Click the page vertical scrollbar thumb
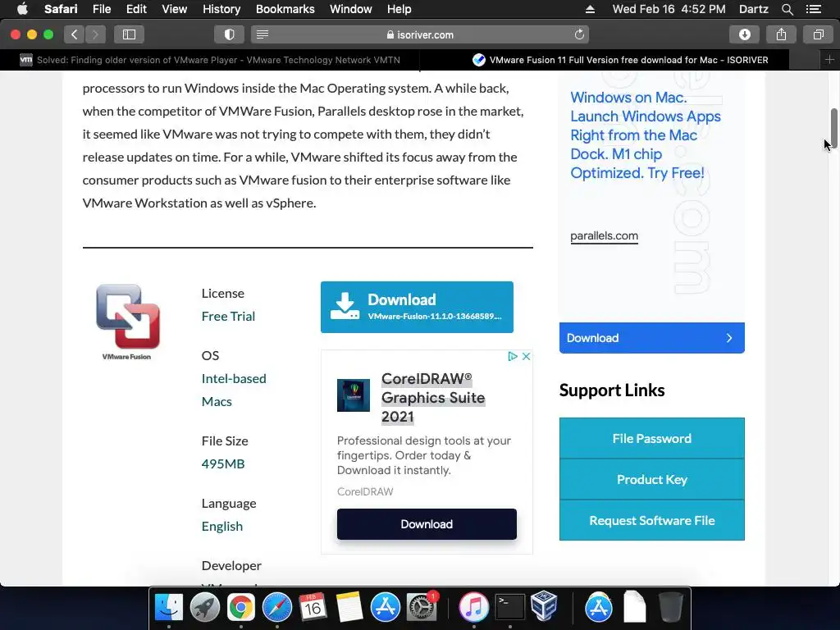Viewport: 840px width, 630px height. coord(833,129)
